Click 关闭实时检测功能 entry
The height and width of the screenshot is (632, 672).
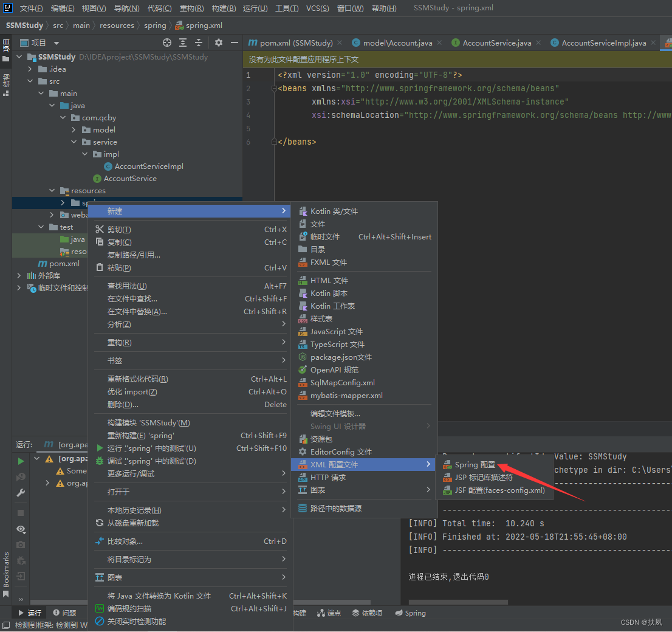click(191, 621)
